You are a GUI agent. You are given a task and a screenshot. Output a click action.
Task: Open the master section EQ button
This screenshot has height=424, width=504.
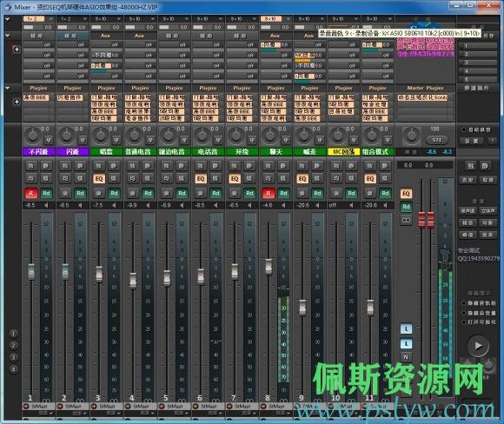407,194
